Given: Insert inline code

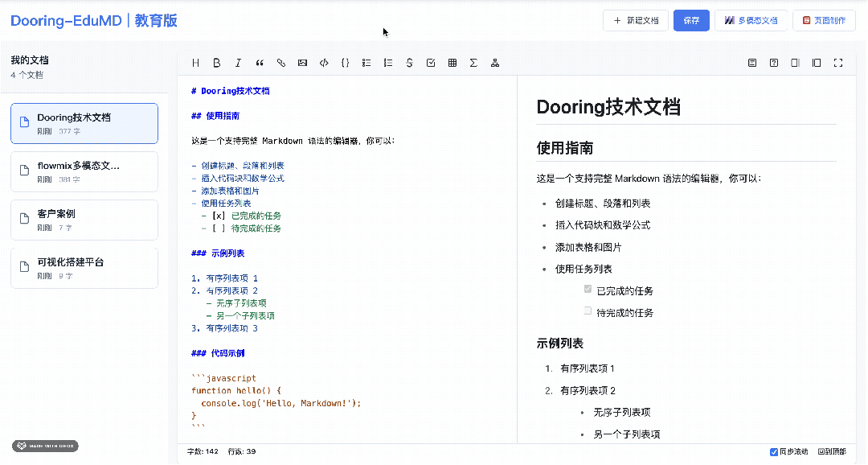Looking at the screenshot, I should 324,64.
